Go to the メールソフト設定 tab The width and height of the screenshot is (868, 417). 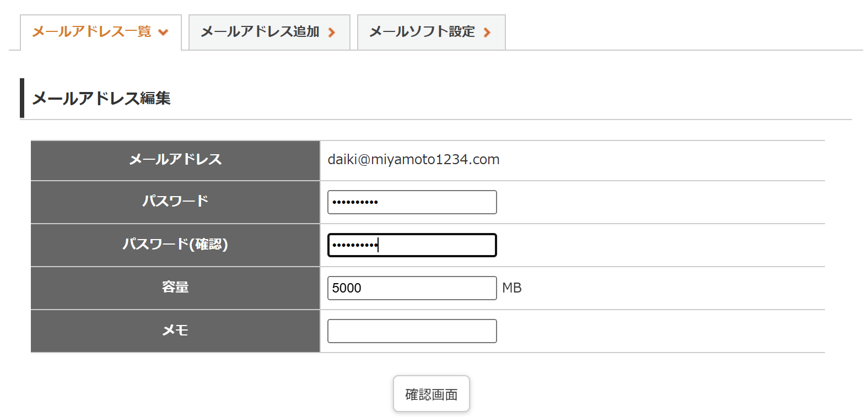point(422,32)
